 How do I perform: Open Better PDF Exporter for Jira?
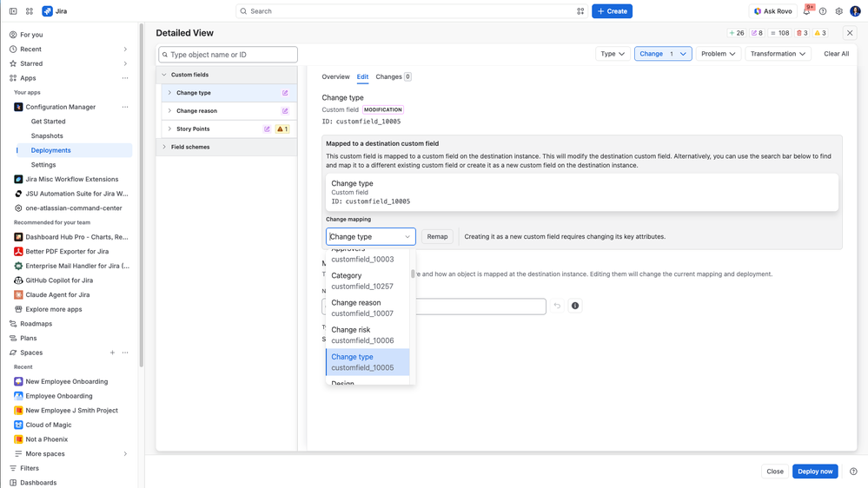coord(61,251)
